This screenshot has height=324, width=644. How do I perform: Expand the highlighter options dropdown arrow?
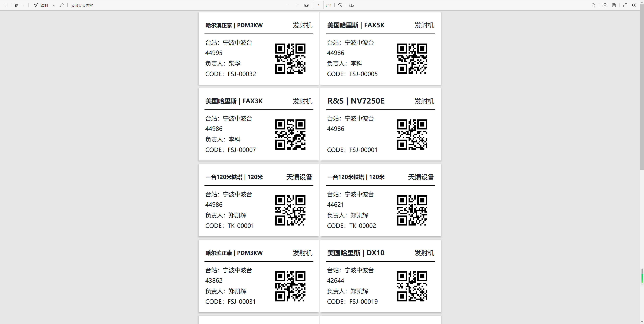click(23, 5)
